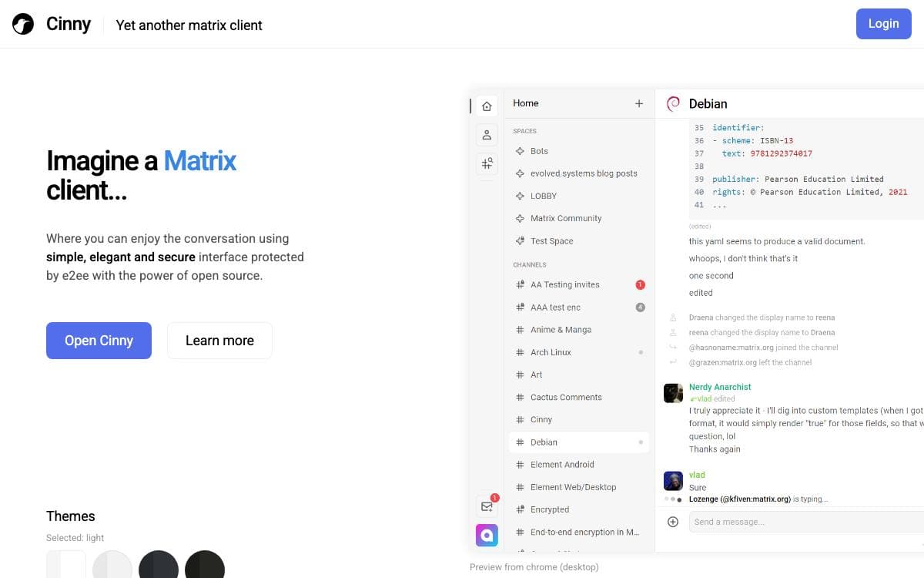
Task: Click the Login button
Action: tap(883, 24)
